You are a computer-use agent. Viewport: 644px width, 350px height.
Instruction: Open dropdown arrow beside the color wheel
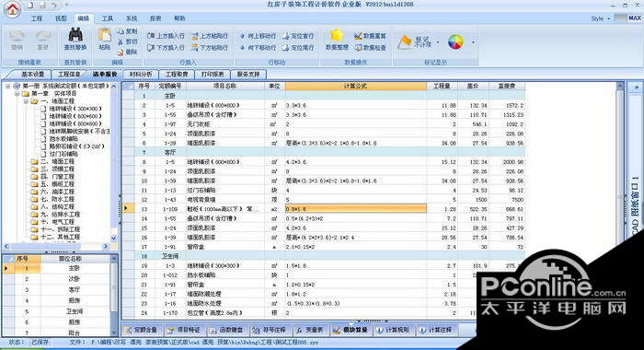473,42
